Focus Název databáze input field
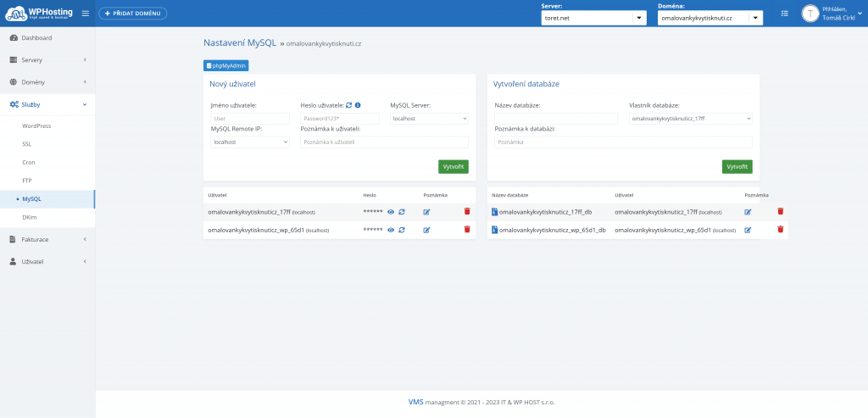868x418 pixels. (556, 119)
